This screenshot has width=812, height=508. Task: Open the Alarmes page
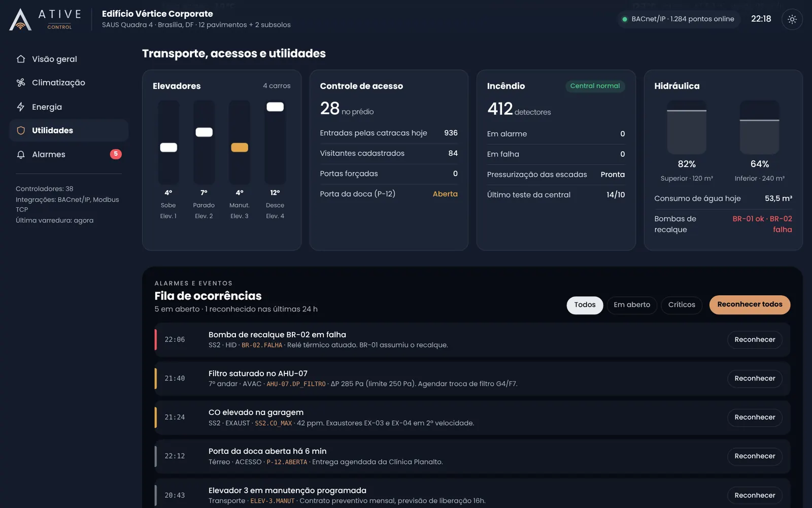69,154
